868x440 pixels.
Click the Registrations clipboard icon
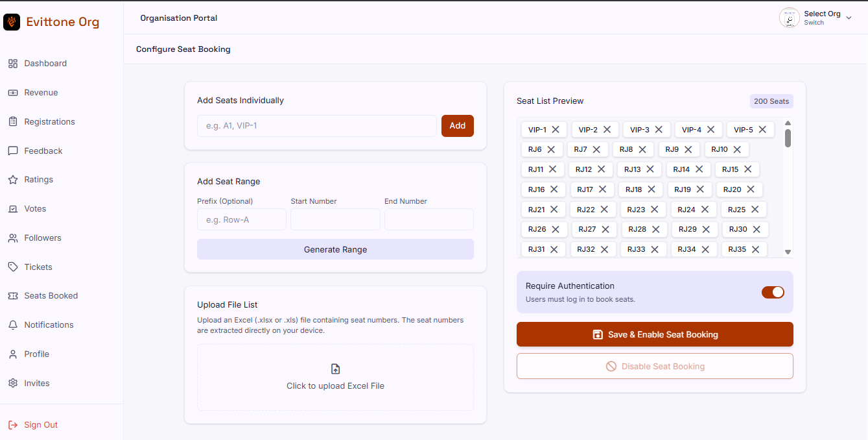13,121
